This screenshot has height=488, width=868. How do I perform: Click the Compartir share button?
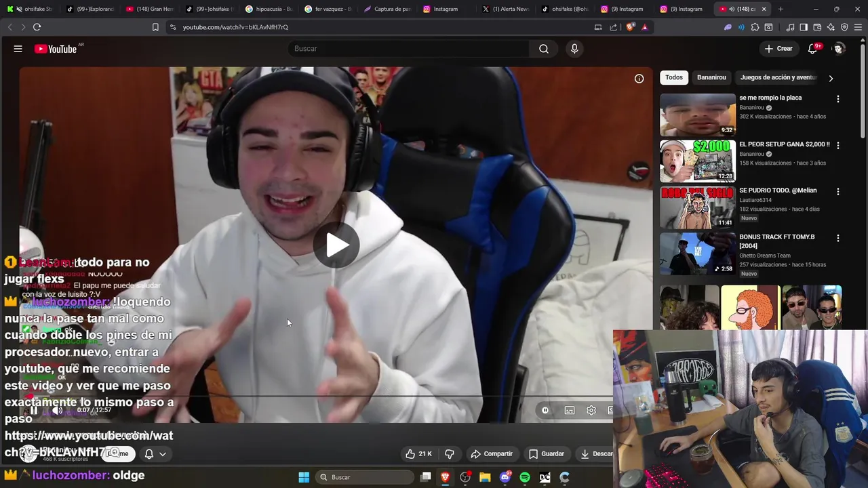click(492, 453)
